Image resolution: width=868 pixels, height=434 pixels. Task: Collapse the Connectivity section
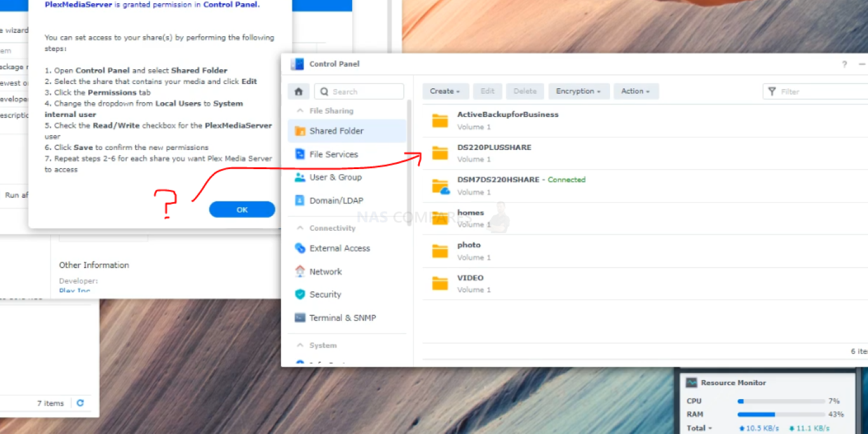[x=300, y=228]
